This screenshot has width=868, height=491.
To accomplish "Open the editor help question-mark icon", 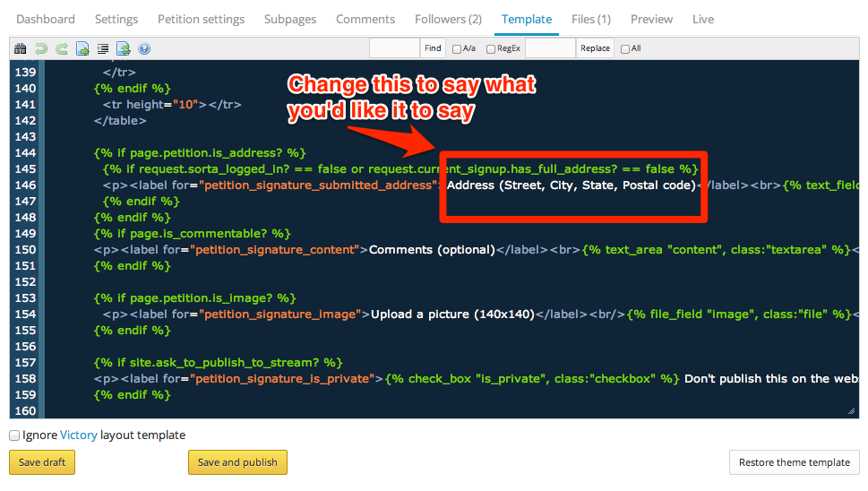I will [144, 48].
